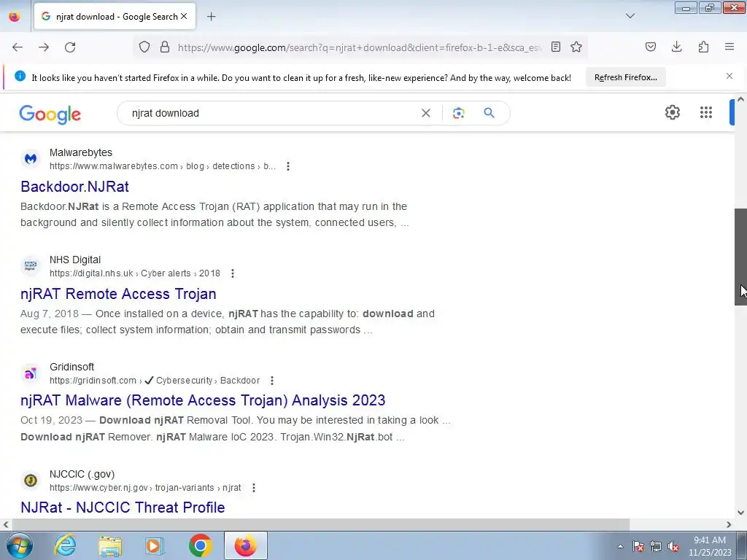Click the scroll up arrow
The image size is (747, 560).
741,99
